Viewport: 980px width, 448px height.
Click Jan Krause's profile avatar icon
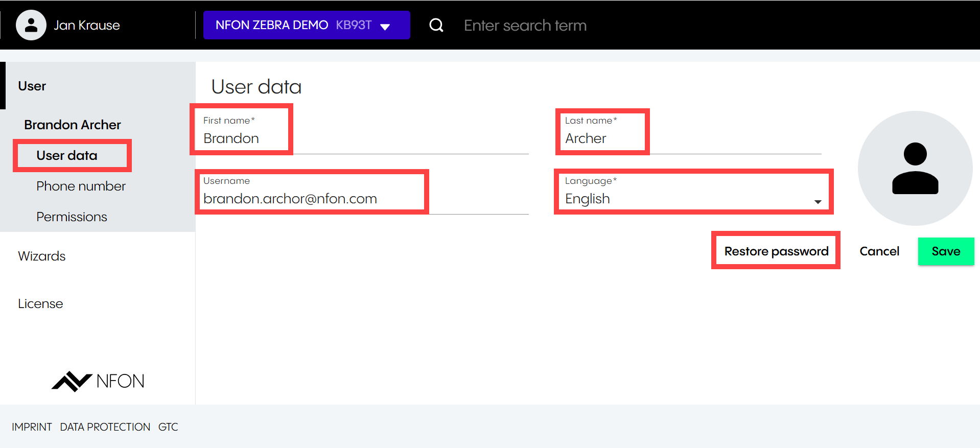(x=31, y=25)
